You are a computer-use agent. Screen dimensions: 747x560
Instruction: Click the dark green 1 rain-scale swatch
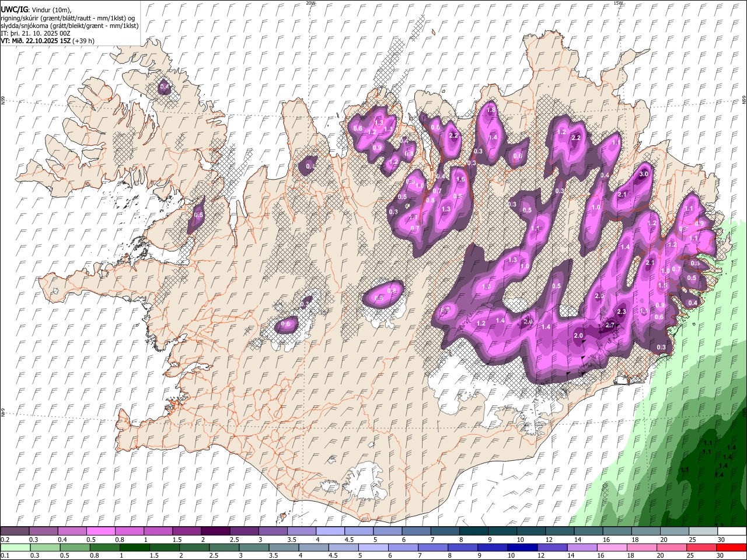click(135, 547)
